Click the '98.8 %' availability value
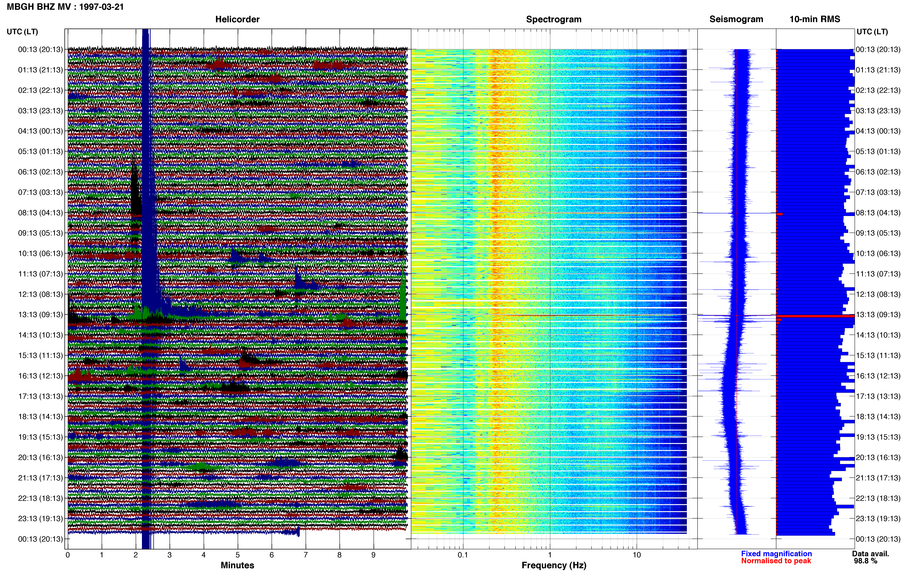The width and height of the screenshot is (924, 578). [865, 561]
